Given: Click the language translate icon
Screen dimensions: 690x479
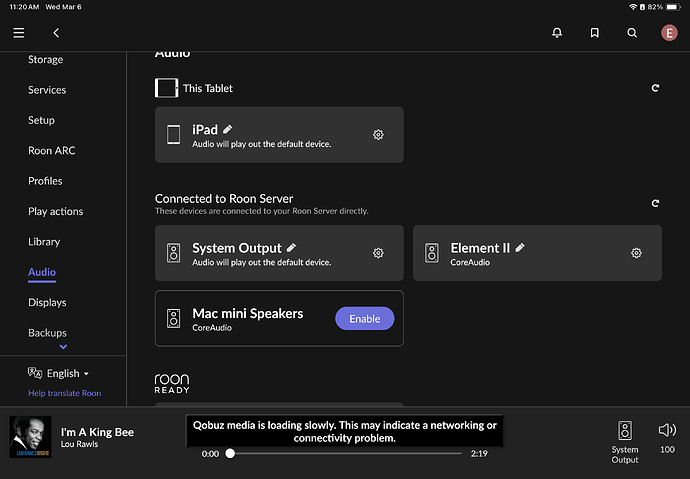Looking at the screenshot, I should click(x=35, y=373).
